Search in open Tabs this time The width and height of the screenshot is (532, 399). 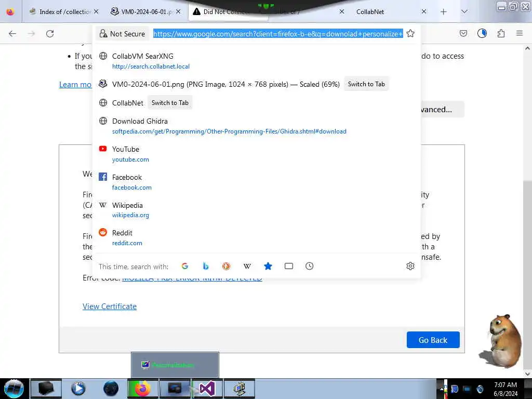(x=289, y=267)
